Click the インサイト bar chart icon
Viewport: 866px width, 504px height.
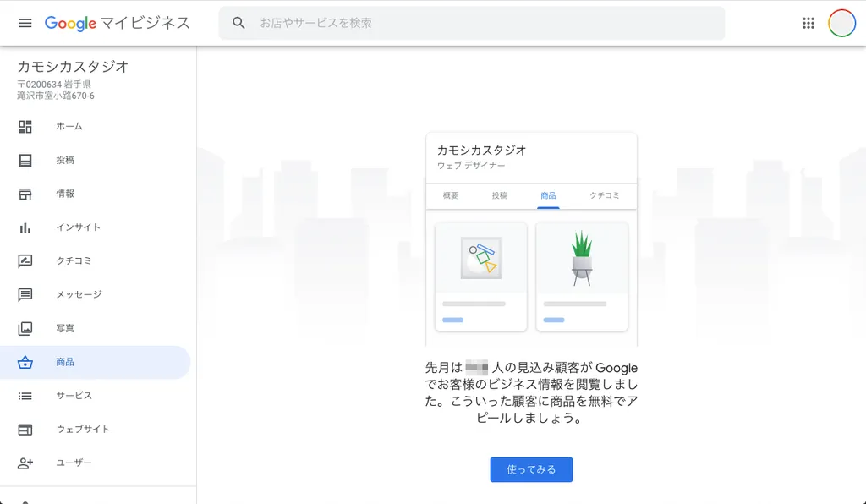tap(25, 227)
